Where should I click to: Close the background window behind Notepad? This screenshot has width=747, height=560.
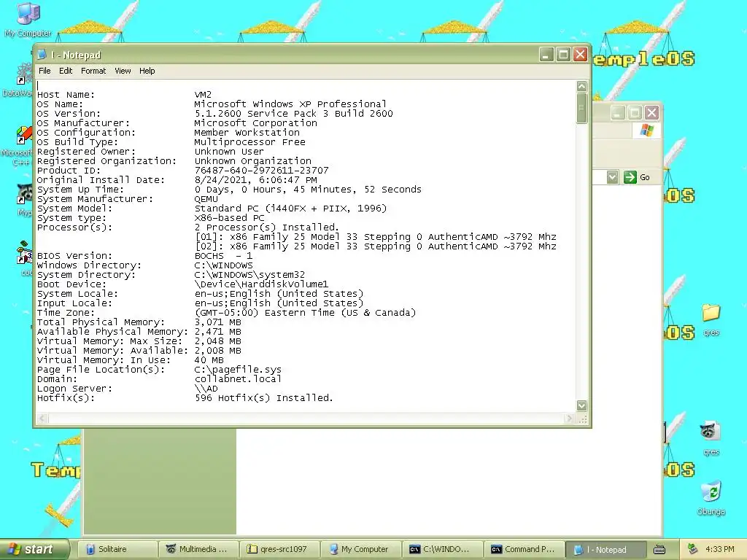click(651, 113)
